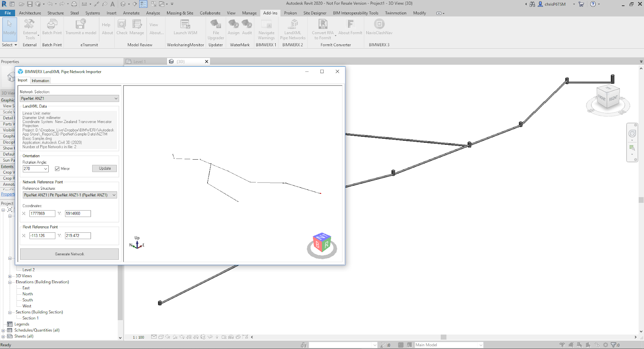The height and width of the screenshot is (349, 644).
Task: Open the Select panel dropdown
Action: (x=10, y=45)
